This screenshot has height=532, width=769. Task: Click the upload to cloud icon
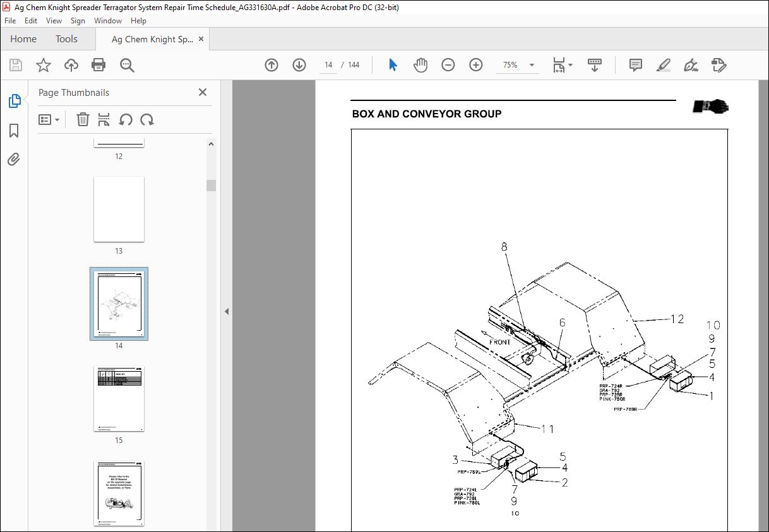[x=71, y=65]
